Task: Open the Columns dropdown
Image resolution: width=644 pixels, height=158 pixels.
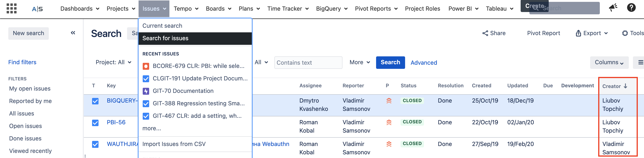Action: click(609, 62)
